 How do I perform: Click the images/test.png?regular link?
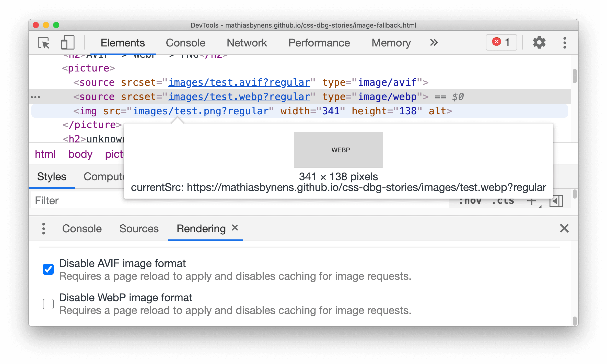[200, 111]
